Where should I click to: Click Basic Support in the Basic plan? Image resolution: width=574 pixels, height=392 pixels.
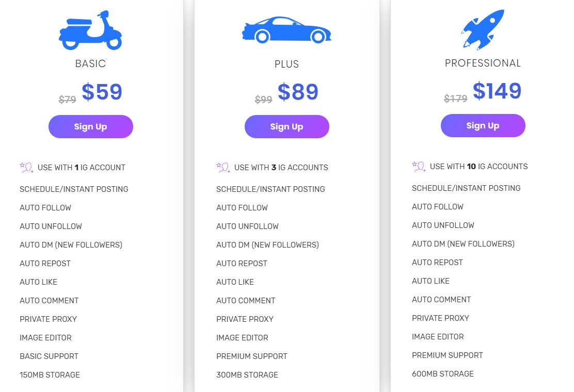click(49, 356)
